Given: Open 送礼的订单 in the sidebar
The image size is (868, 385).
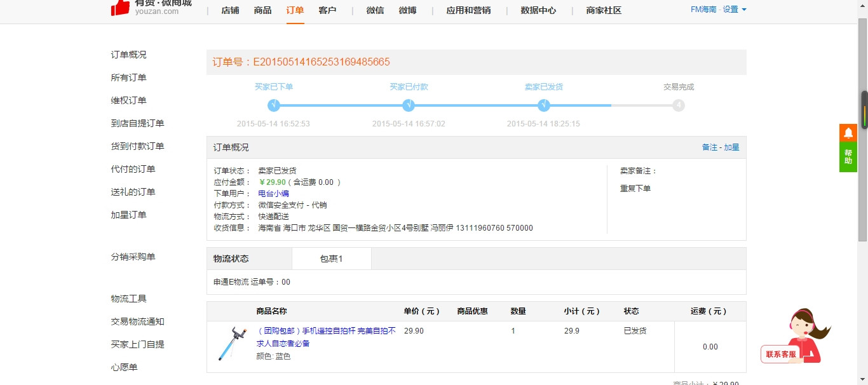Looking at the screenshot, I should point(133,192).
